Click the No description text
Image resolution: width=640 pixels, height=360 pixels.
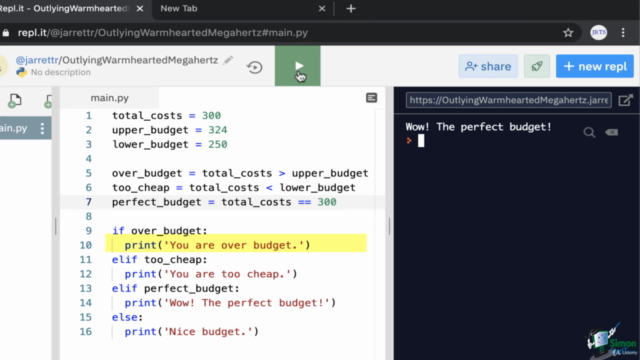coord(61,72)
